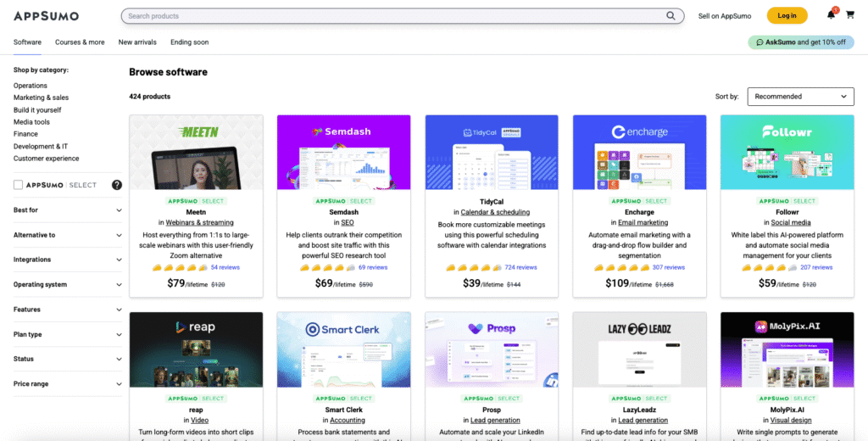Click the Accounting link under Smart Clerk

pos(348,421)
